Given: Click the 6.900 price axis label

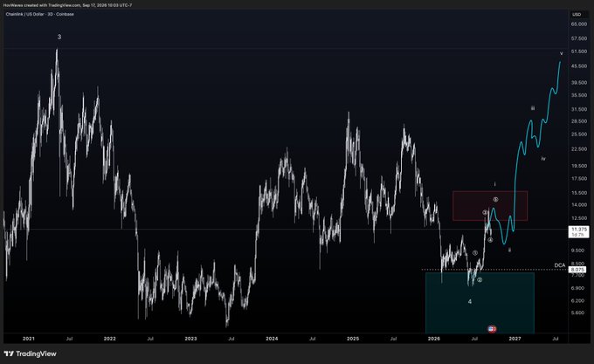Looking at the screenshot, I should (577, 288).
